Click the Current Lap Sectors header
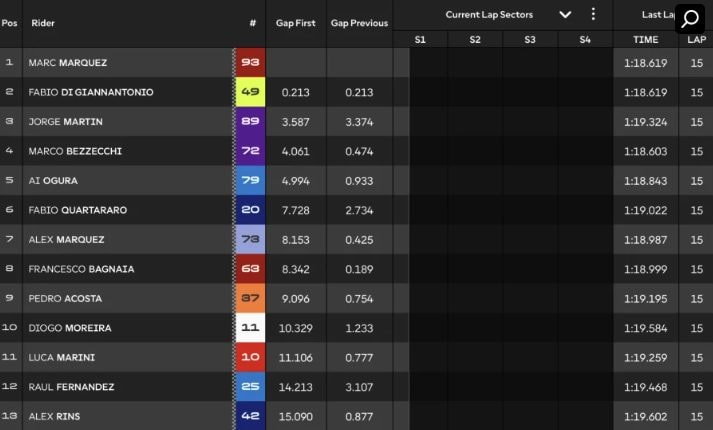713x430 pixels. (x=489, y=15)
